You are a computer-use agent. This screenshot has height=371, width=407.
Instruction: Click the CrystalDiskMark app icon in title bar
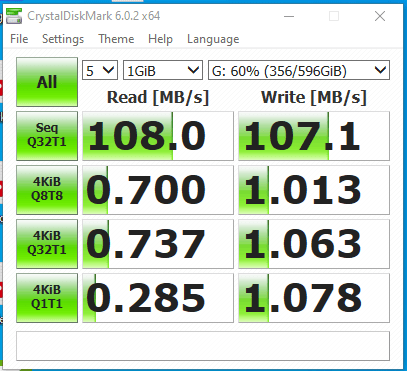(14, 16)
